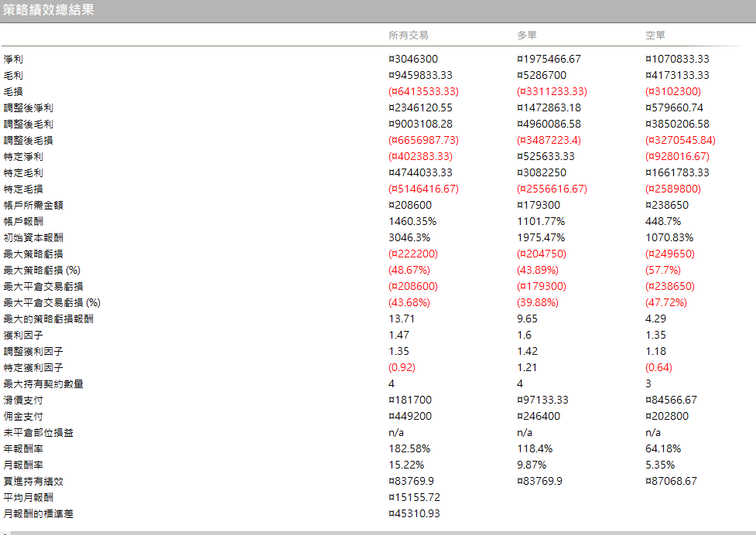The height and width of the screenshot is (535, 756).
Task: Click close-to-close drawdown percent (43.68%)
Action: pyautogui.click(x=409, y=303)
